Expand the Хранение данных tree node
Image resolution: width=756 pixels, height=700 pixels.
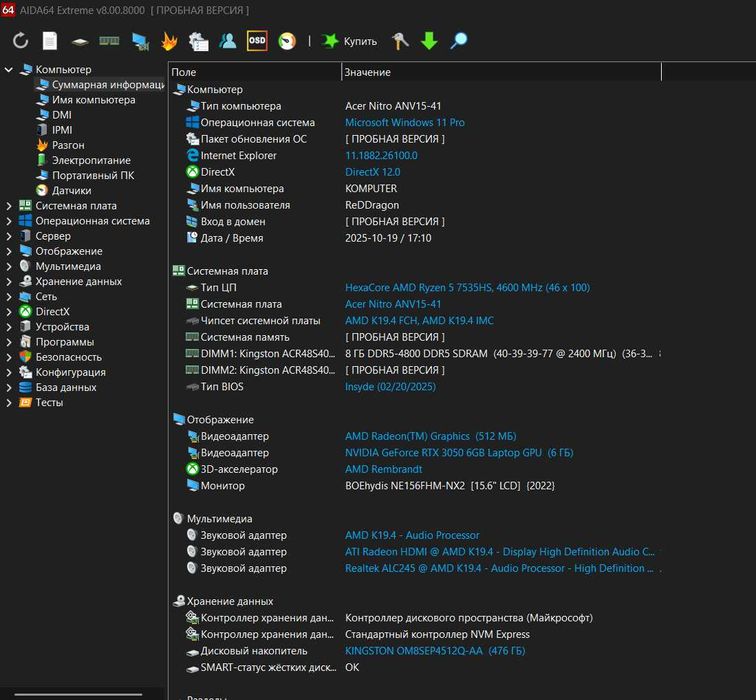tap(9, 282)
